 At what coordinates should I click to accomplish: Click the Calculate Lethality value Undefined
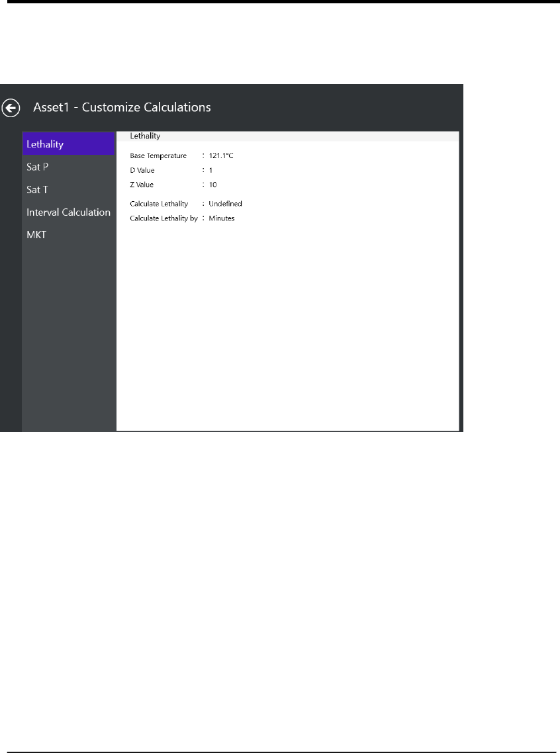[225, 204]
